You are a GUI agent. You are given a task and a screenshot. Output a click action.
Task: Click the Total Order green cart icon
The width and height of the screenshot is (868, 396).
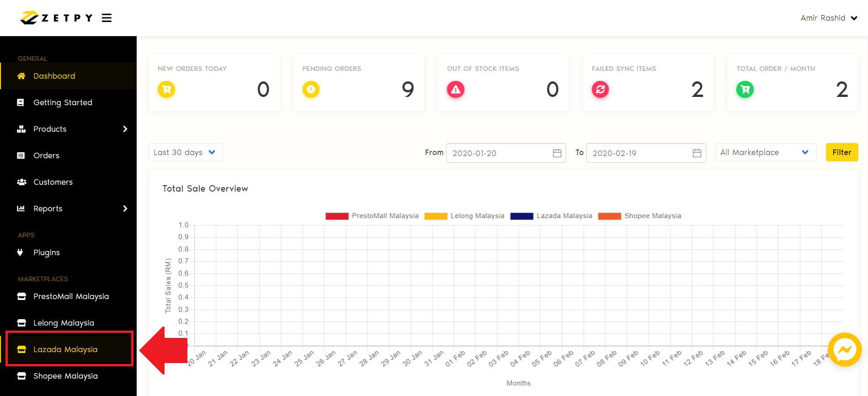click(745, 89)
